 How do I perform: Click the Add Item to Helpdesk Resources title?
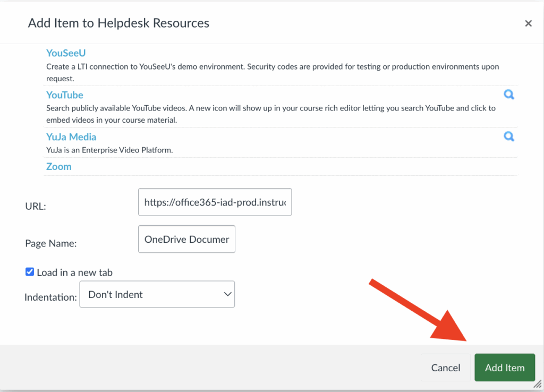point(118,23)
